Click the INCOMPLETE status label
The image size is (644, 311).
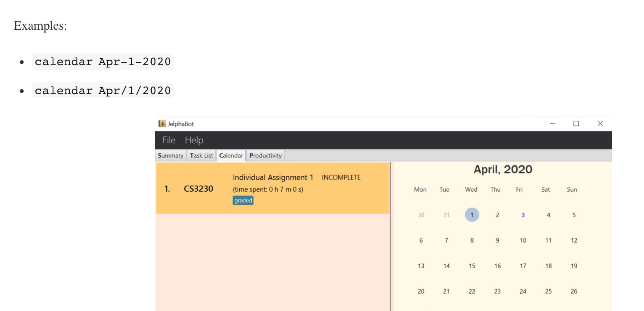(341, 178)
